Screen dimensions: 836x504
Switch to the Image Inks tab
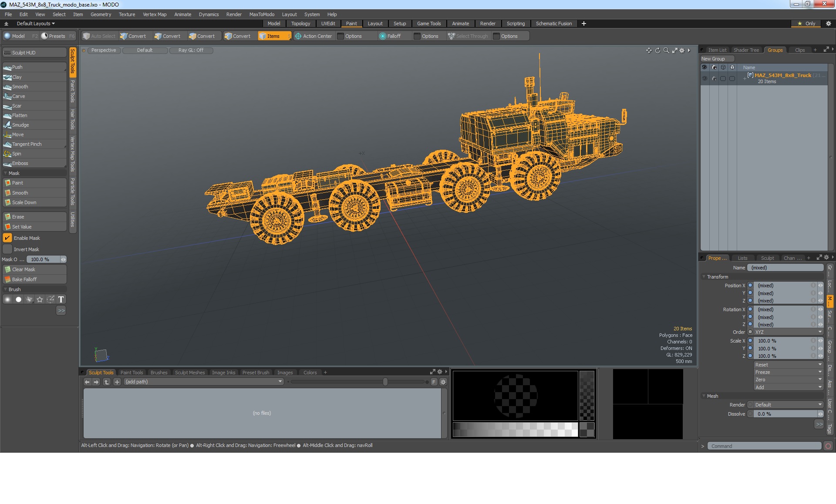pyautogui.click(x=223, y=373)
